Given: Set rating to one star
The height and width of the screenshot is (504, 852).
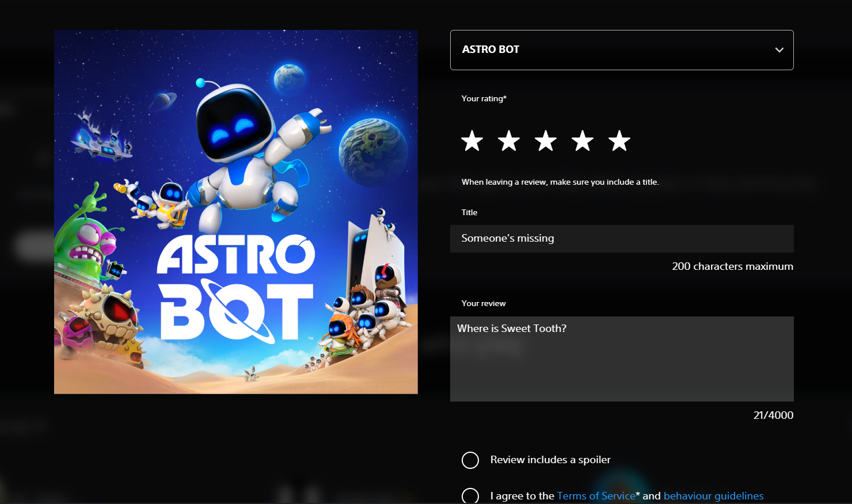Looking at the screenshot, I should click(x=472, y=141).
